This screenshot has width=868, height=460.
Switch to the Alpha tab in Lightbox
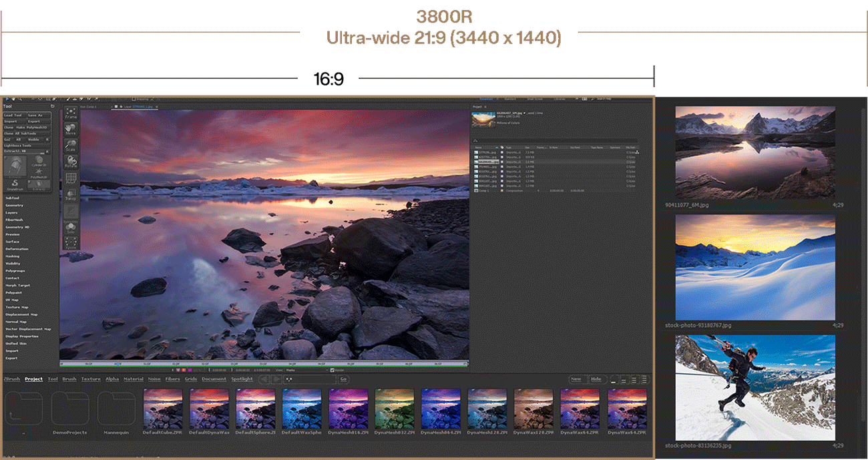point(112,379)
